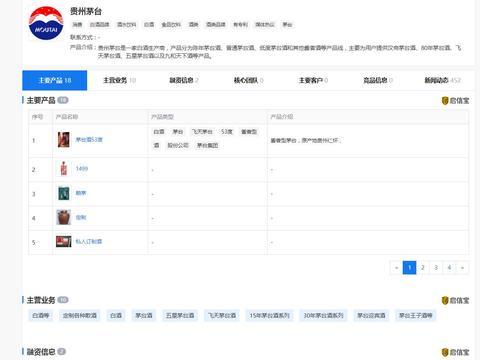Switch to the 主营业务 10 tab
Screen dimensions: 480x360
(119, 80)
